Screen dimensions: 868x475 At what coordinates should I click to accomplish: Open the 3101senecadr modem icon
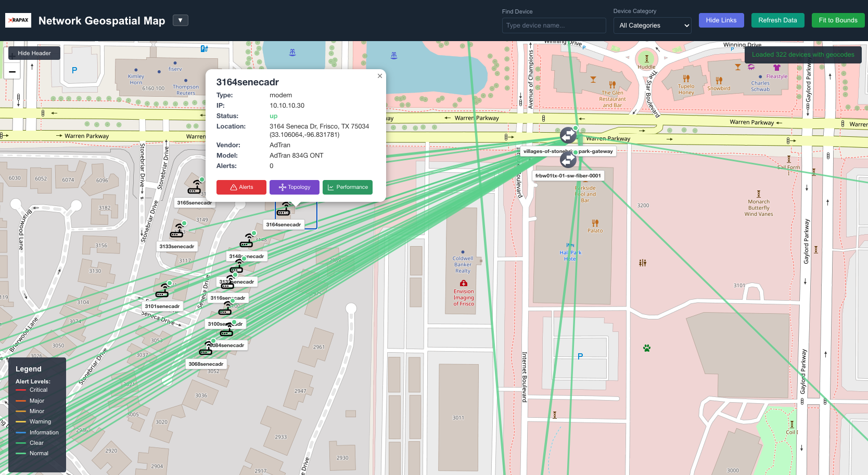point(162,291)
